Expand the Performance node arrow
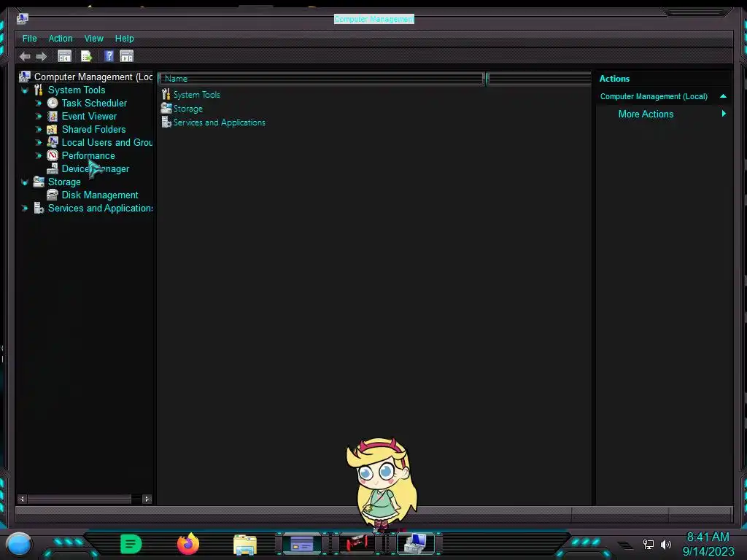Screen dimensions: 747x560 pos(39,155)
